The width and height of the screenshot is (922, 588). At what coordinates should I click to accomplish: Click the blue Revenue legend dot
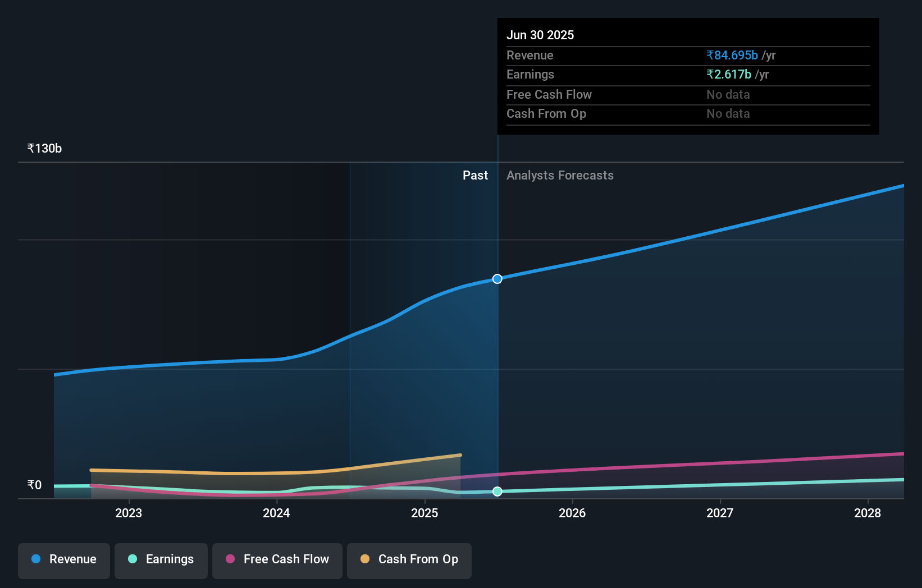35,559
